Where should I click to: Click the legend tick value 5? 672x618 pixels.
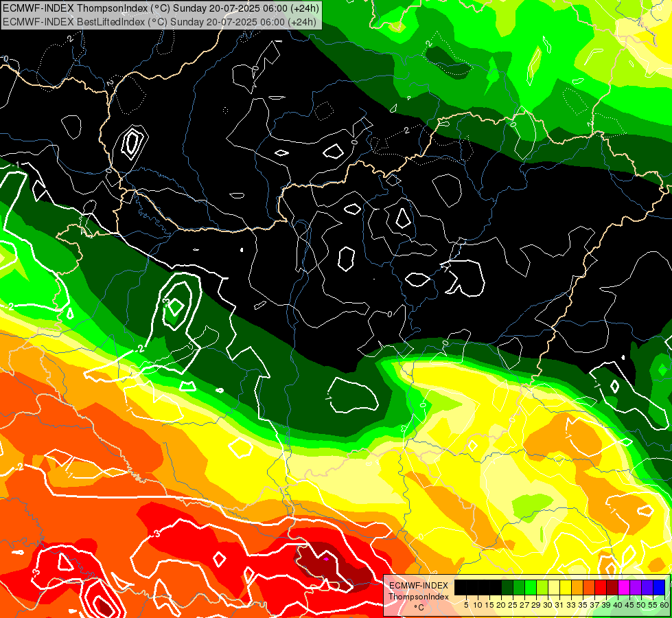[466, 605]
